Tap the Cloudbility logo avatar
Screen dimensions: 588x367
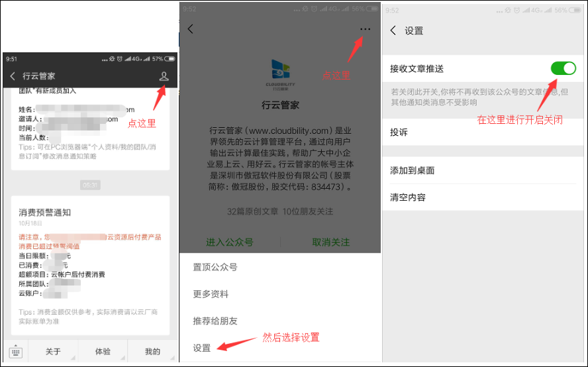281,75
